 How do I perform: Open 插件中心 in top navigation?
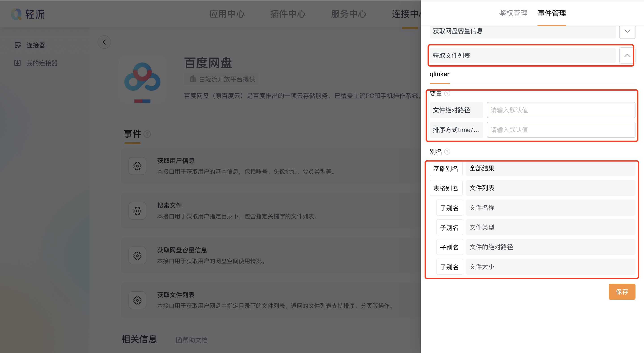288,14
